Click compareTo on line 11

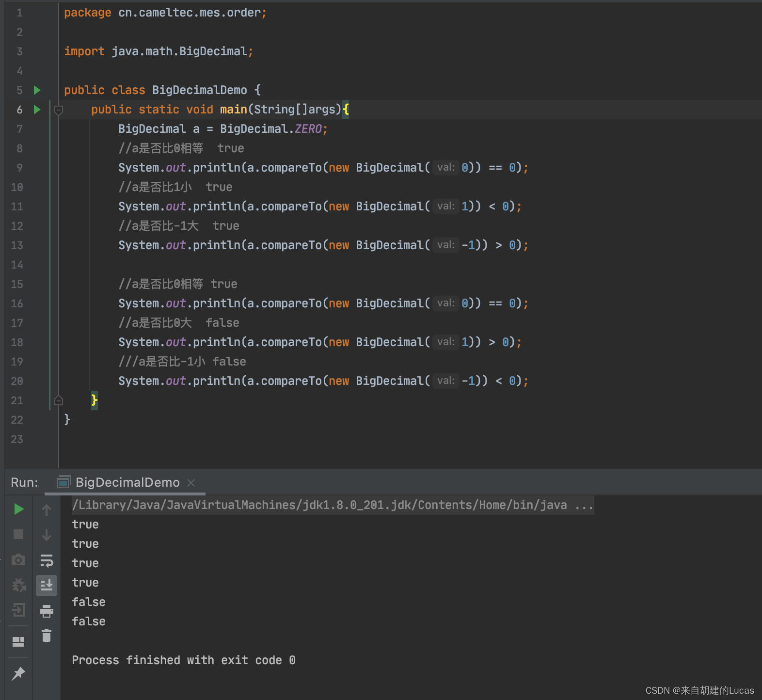291,207
